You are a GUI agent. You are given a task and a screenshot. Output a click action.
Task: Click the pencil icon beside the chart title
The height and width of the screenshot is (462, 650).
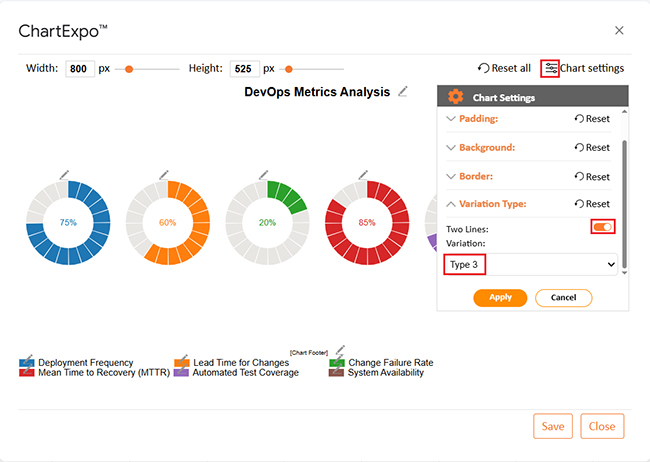403,92
